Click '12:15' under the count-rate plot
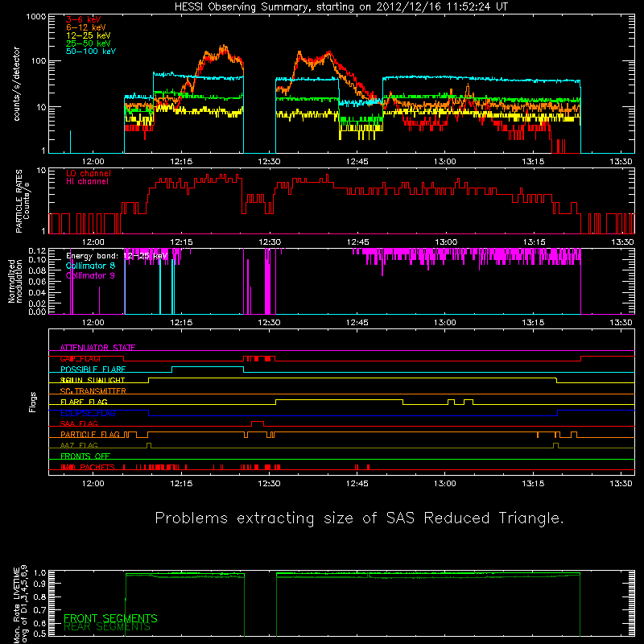644x644 pixels. click(x=181, y=162)
